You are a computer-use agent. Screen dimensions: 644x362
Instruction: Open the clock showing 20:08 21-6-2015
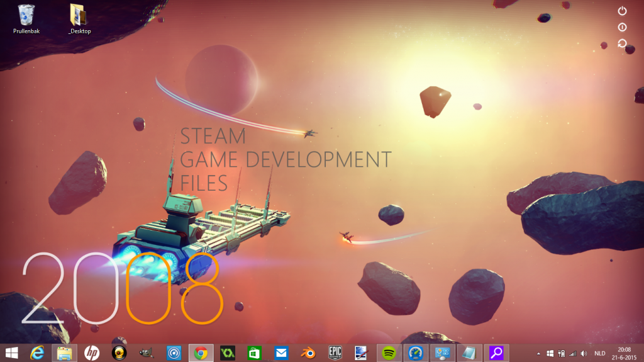(x=624, y=353)
